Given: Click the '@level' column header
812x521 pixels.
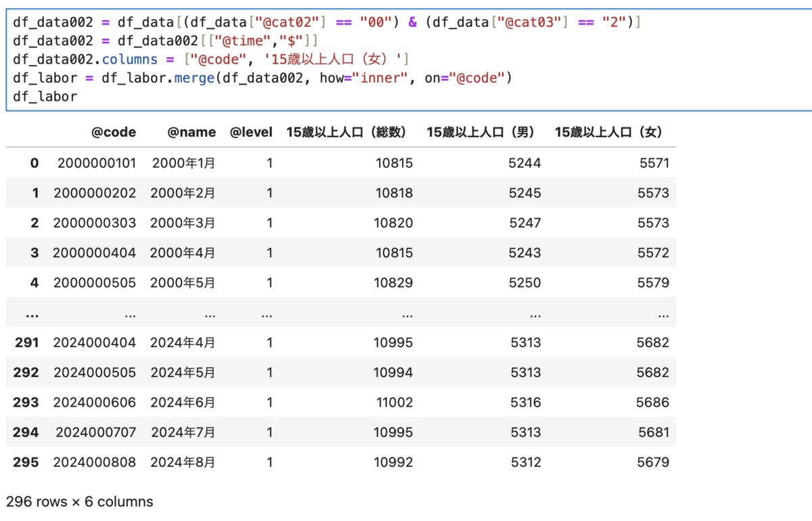Looking at the screenshot, I should tap(251, 133).
